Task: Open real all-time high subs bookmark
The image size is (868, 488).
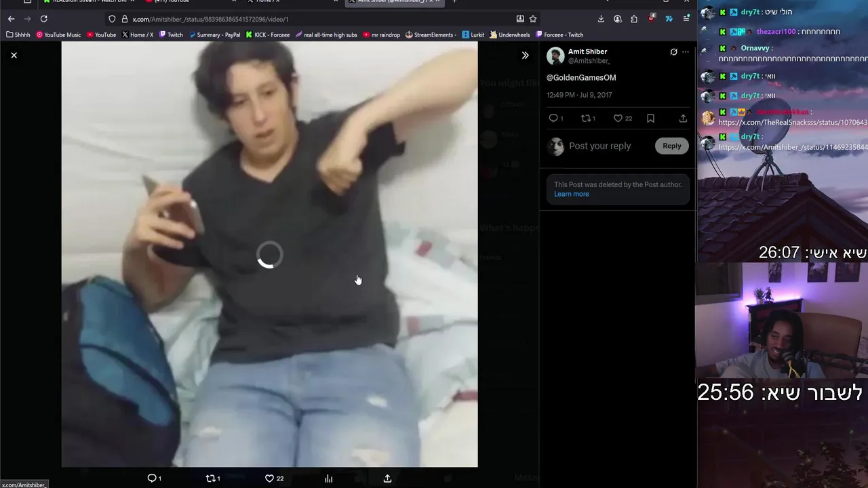Action: pyautogui.click(x=326, y=35)
